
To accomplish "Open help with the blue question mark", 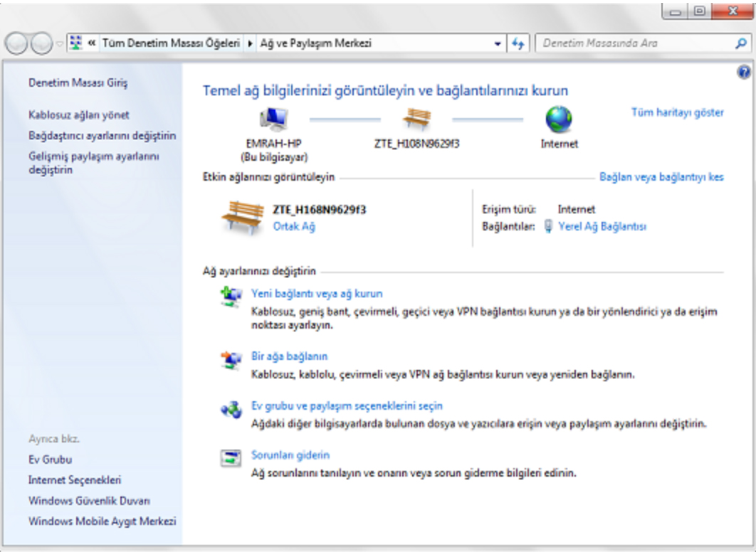I will 745,72.
